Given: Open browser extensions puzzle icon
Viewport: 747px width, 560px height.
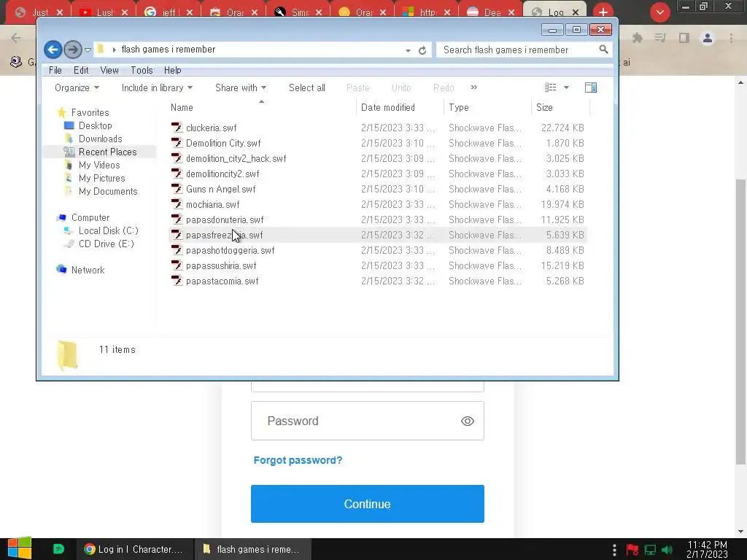Looking at the screenshot, I should coord(638,38).
